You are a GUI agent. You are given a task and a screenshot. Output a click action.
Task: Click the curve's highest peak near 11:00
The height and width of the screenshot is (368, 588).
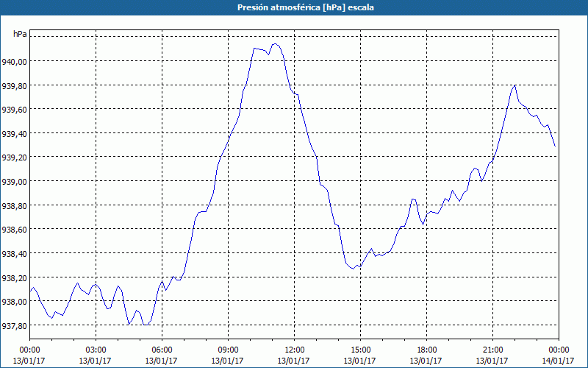(275, 44)
